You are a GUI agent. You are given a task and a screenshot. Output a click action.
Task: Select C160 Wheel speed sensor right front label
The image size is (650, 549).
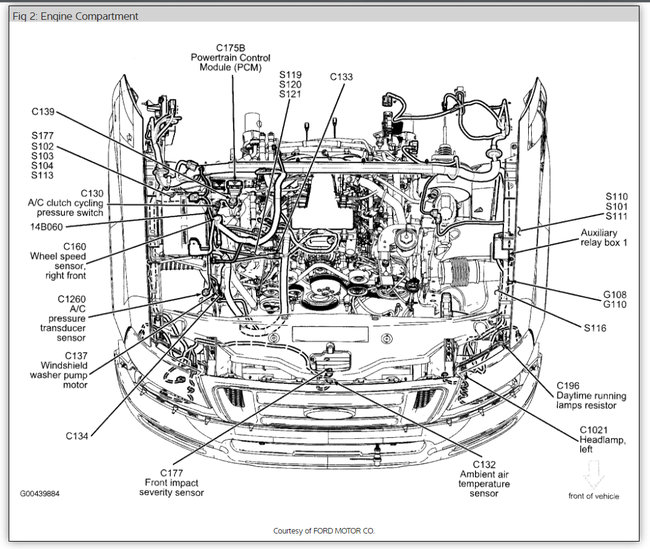58,261
